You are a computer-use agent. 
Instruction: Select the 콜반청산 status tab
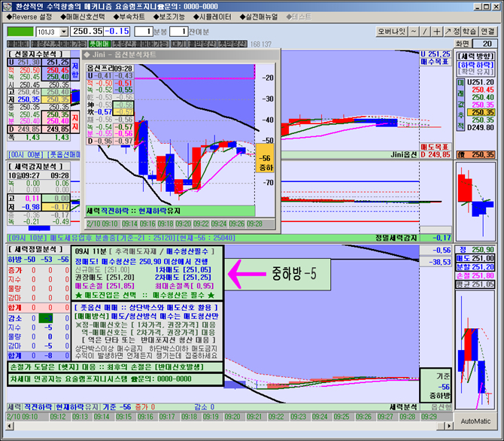click(202, 44)
